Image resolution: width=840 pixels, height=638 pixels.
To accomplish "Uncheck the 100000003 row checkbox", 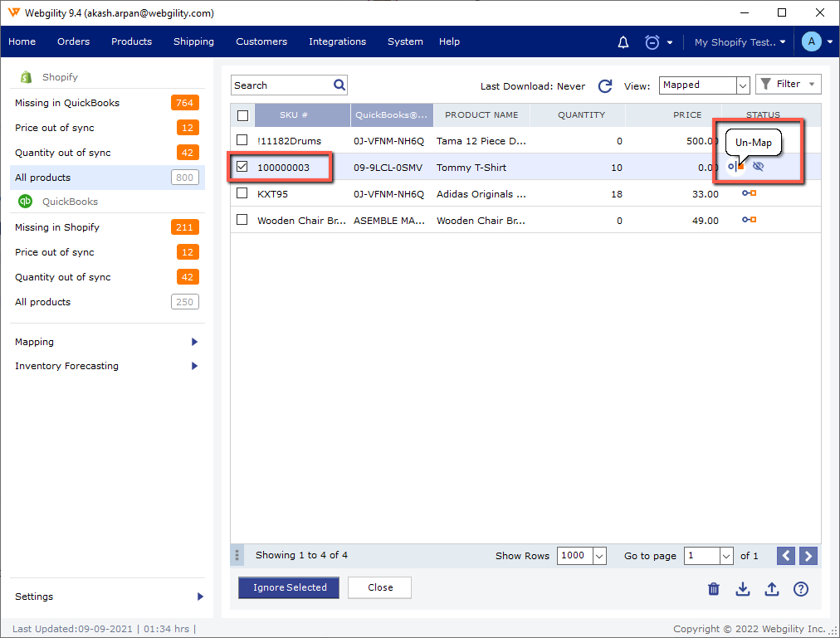I will click(x=242, y=166).
